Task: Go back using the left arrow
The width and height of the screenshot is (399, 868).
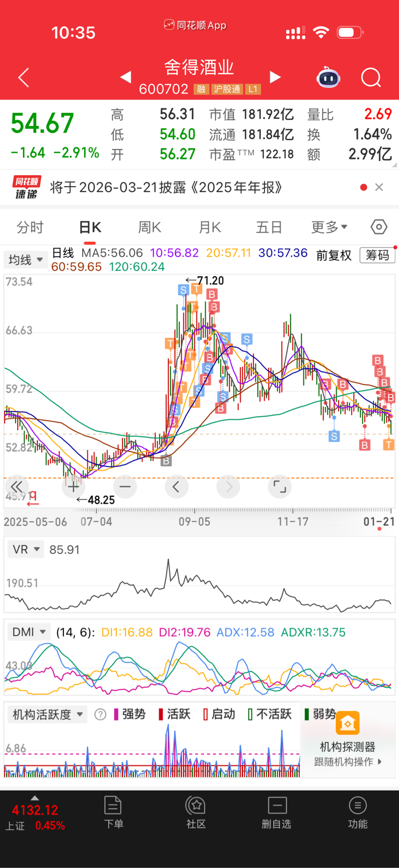Action: [x=23, y=78]
